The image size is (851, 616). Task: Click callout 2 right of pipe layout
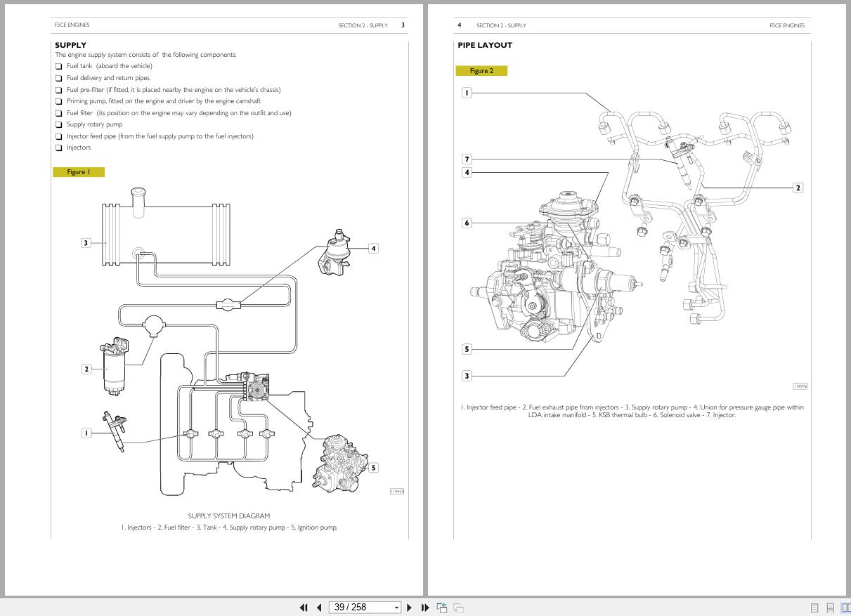[798, 188]
